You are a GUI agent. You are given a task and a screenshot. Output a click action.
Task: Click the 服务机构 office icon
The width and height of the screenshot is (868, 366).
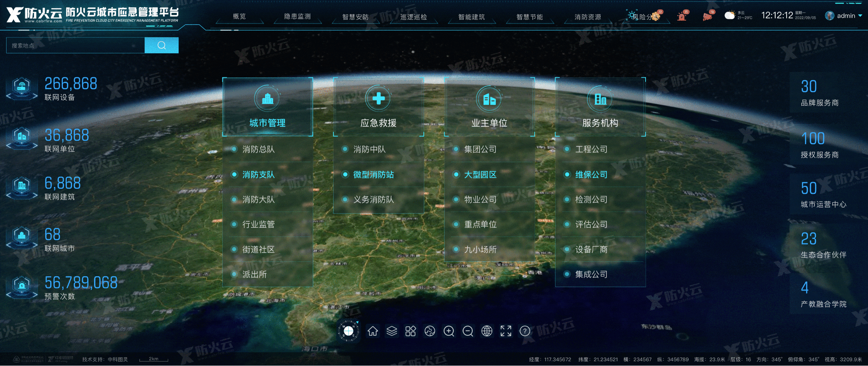click(x=600, y=98)
